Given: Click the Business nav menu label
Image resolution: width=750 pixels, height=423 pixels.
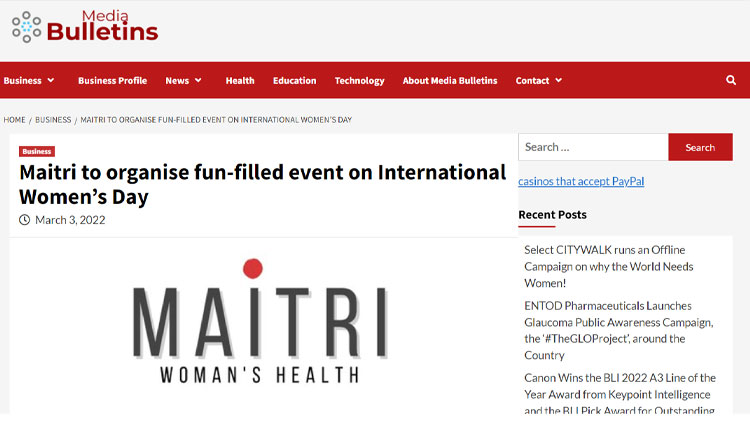Looking at the screenshot, I should tap(22, 80).
